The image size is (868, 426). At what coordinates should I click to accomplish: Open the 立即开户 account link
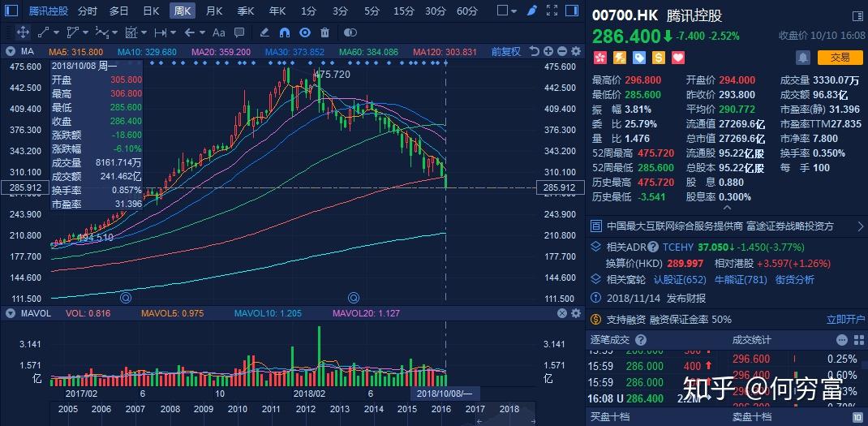pos(845,319)
